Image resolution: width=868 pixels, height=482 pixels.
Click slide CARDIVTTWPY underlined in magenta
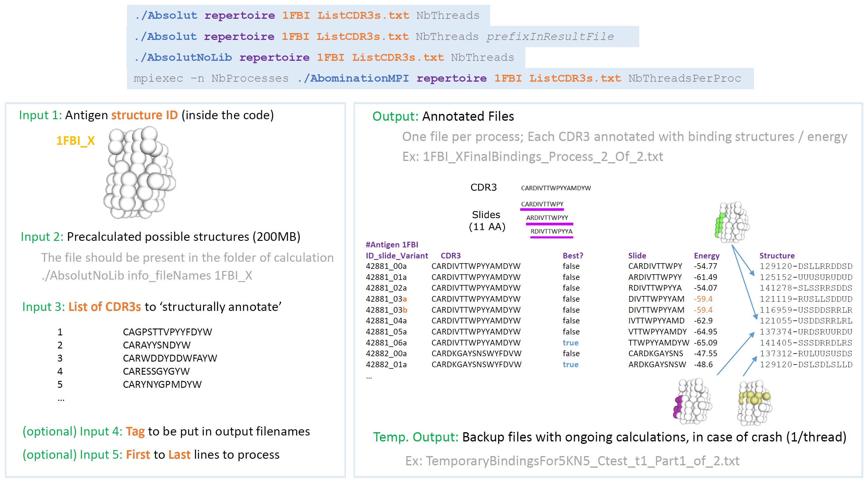[542, 204]
